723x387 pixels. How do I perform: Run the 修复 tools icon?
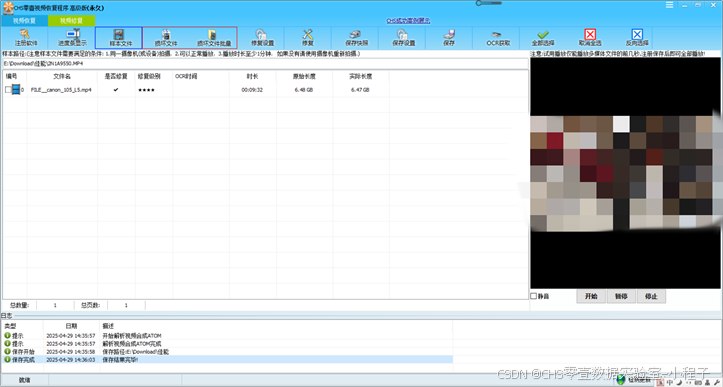tap(308, 35)
